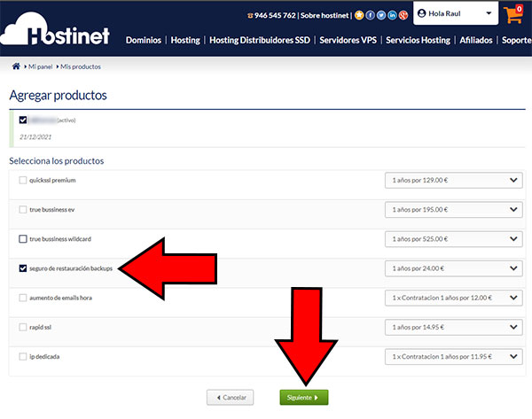
Task: Open the Afiliados menu
Action: coord(476,40)
